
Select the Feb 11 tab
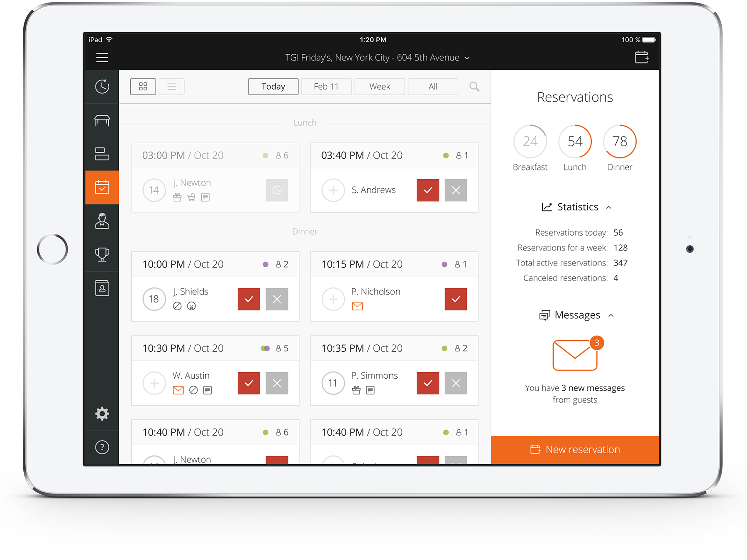pos(327,86)
